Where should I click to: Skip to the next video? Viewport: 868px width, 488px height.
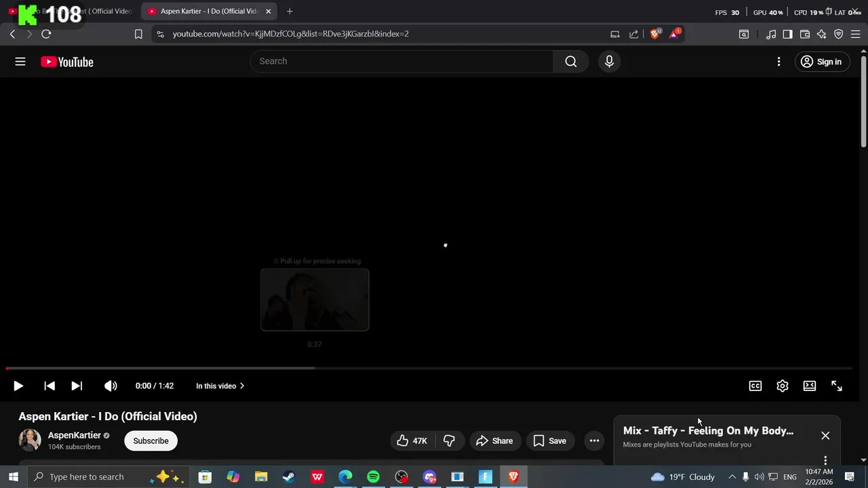tap(77, 386)
